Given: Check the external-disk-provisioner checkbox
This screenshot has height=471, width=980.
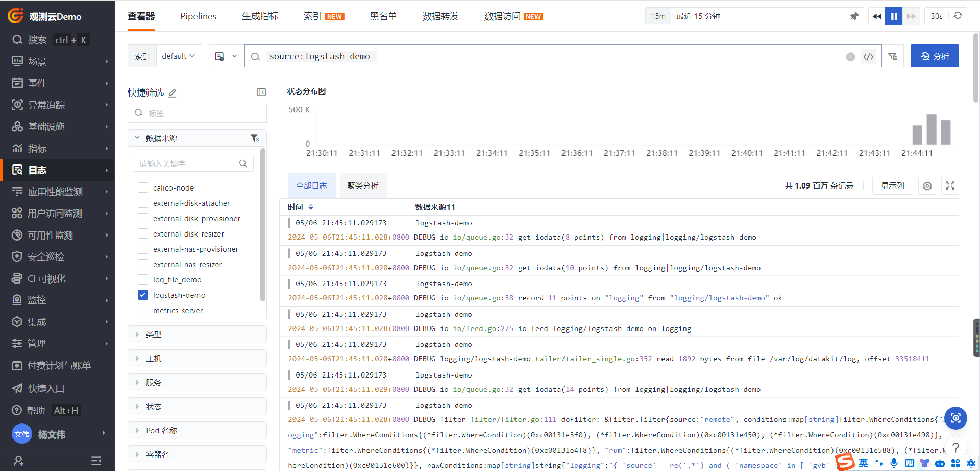Looking at the screenshot, I should [143, 218].
